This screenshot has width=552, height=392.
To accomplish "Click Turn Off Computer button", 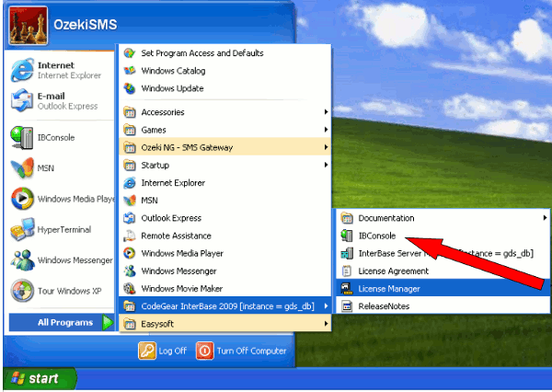I will 241,351.
